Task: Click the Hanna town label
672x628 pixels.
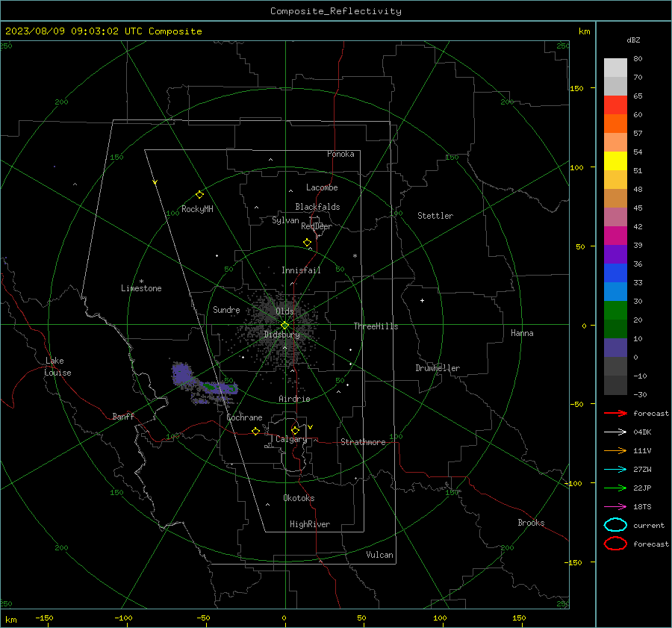Action: (x=522, y=333)
